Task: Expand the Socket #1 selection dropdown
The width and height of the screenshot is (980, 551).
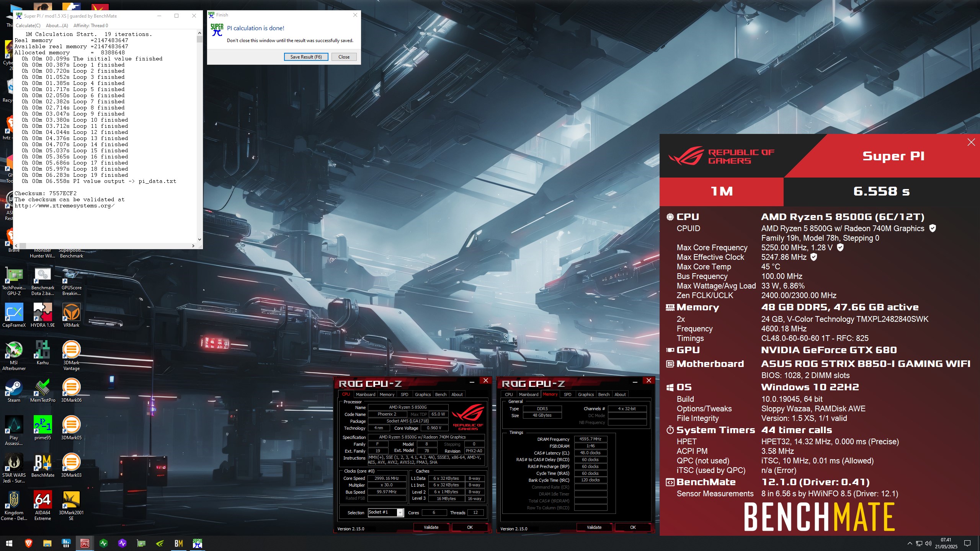Action: pos(400,512)
